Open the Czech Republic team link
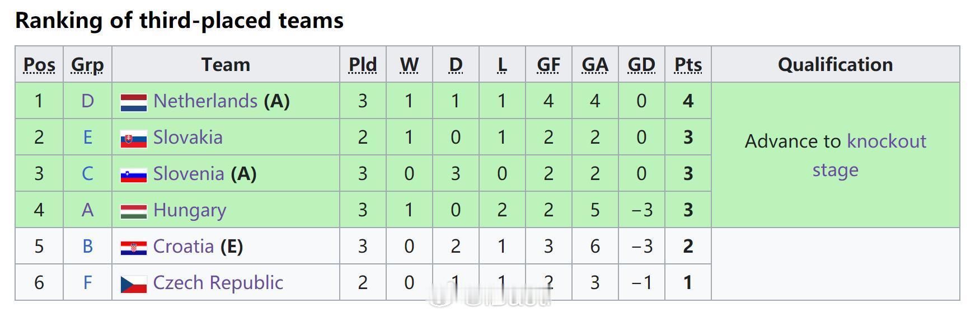980x317 pixels. (218, 283)
